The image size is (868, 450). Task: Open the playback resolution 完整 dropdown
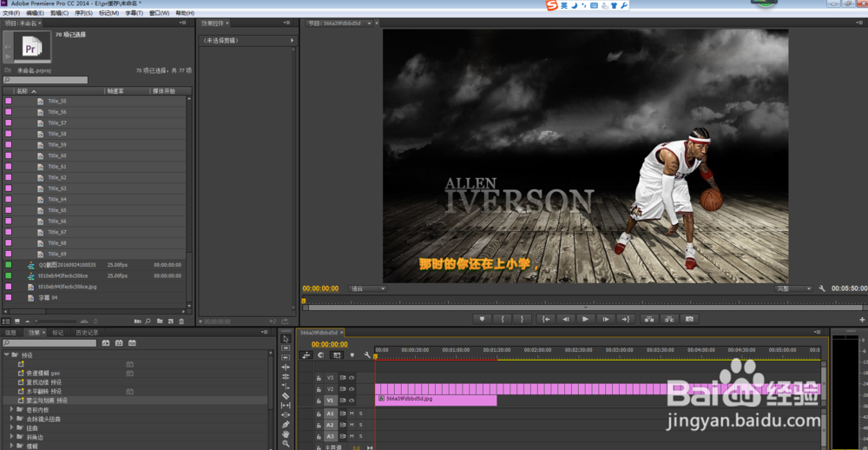(x=794, y=288)
